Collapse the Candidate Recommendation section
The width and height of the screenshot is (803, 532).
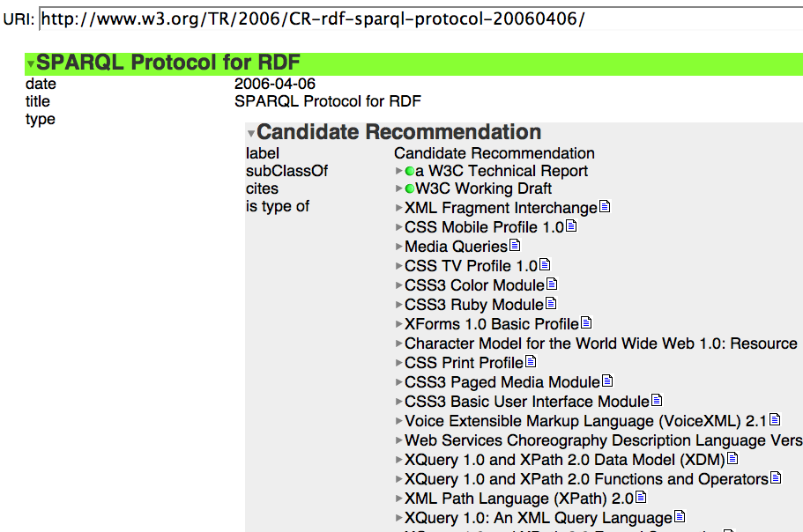[251, 134]
